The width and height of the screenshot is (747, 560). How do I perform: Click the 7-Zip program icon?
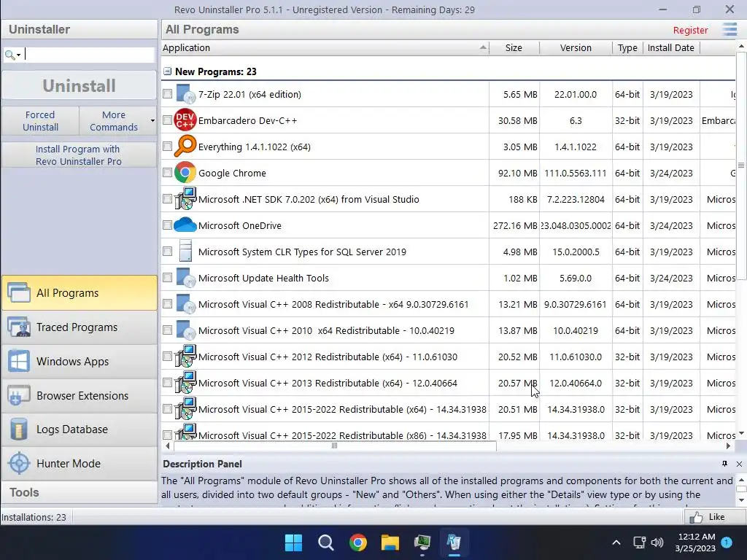pos(185,94)
